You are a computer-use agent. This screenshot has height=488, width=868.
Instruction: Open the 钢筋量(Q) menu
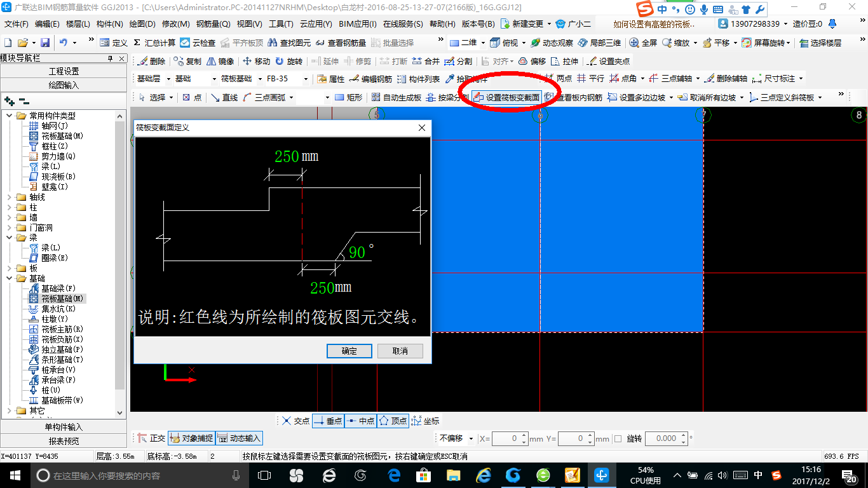click(214, 24)
